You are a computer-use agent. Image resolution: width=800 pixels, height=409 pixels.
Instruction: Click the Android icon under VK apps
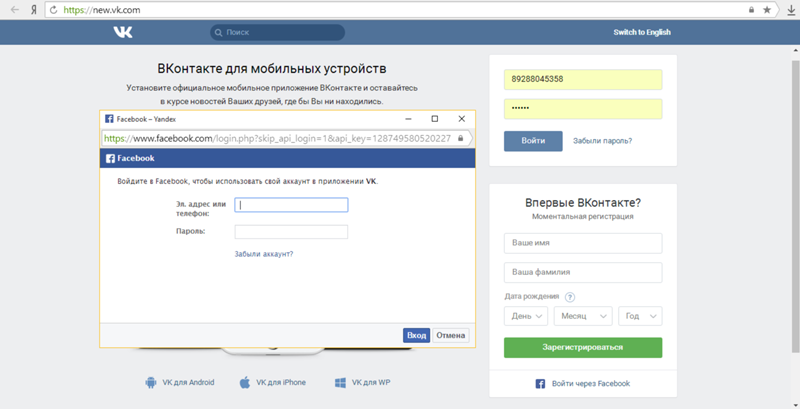[151, 382]
